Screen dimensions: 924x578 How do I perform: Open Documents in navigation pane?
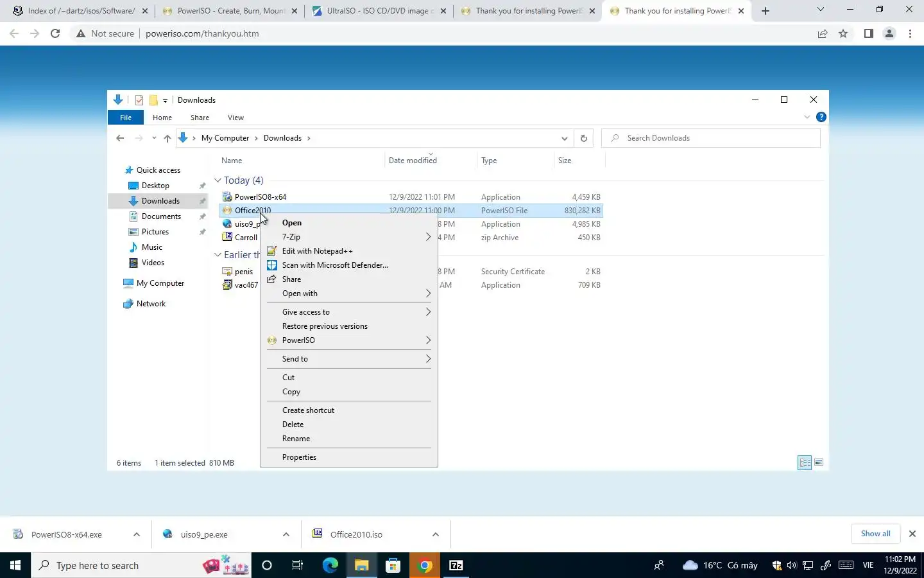coord(161,216)
